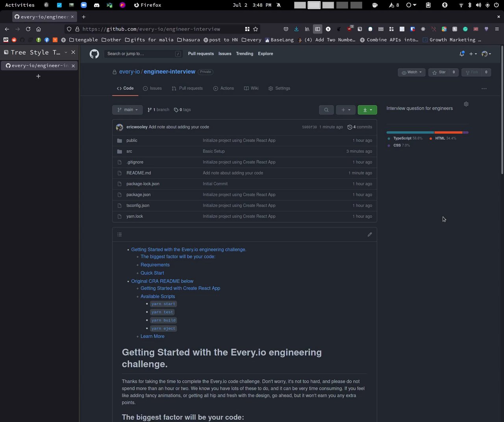
Task: Bookmark this page with the star
Action: point(256,29)
